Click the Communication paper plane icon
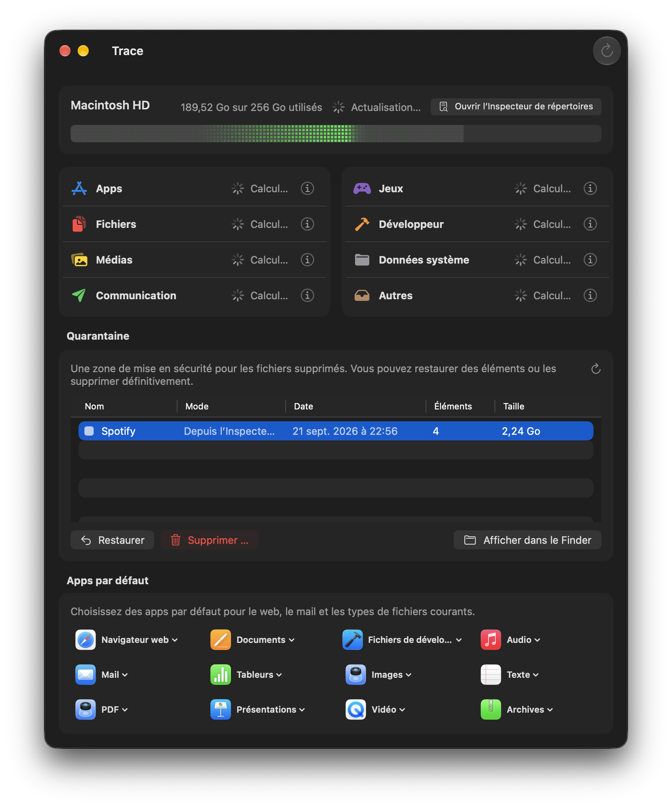 (79, 295)
